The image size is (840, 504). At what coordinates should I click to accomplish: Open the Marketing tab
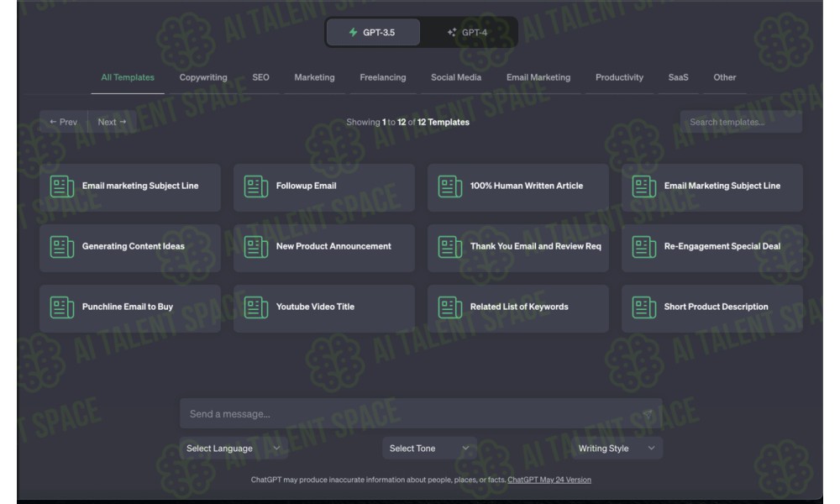[314, 77]
